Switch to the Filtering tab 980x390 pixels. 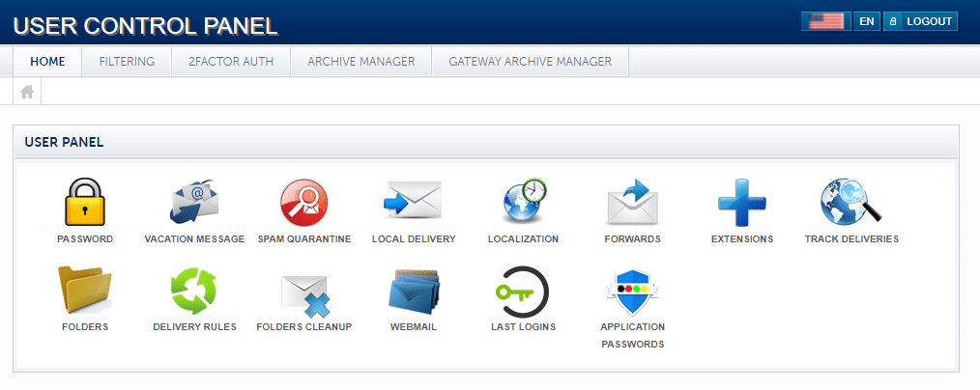pyautogui.click(x=127, y=62)
